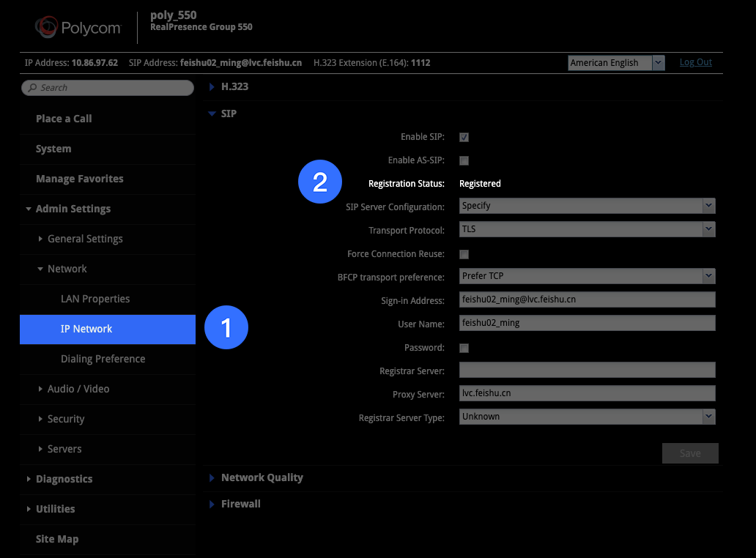Open Place a Call menu
The image size is (756, 558).
[x=64, y=119]
